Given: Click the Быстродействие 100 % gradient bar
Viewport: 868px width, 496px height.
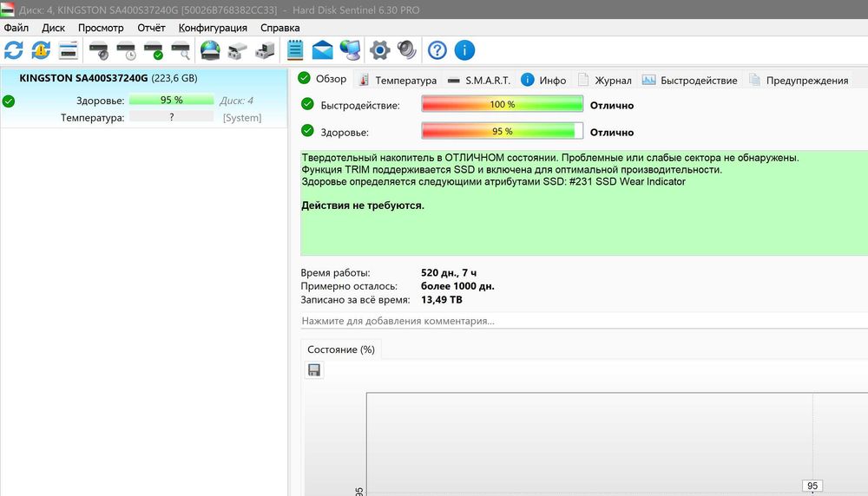Looking at the screenshot, I should (502, 104).
